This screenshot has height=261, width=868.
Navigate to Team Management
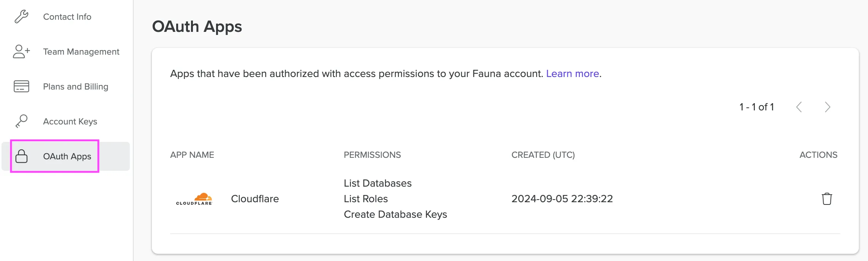click(x=81, y=52)
